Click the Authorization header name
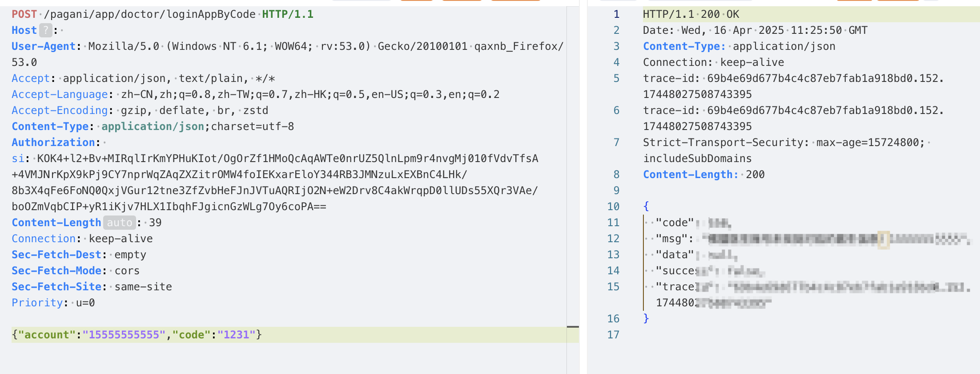 pos(53,142)
